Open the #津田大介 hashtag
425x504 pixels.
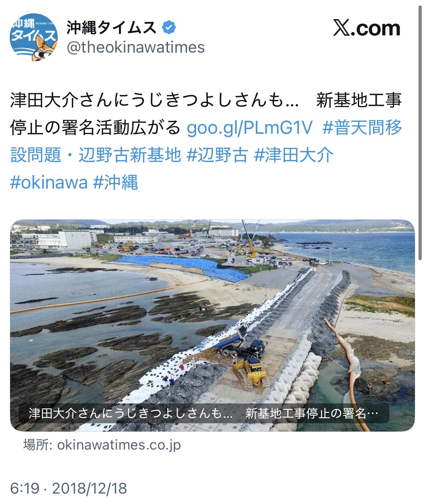coord(293,155)
